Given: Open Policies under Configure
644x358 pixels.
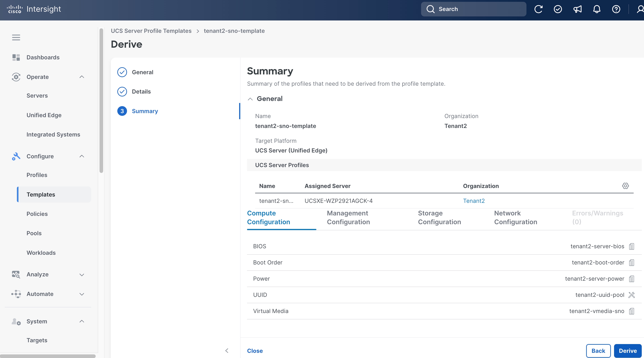Looking at the screenshot, I should [37, 214].
